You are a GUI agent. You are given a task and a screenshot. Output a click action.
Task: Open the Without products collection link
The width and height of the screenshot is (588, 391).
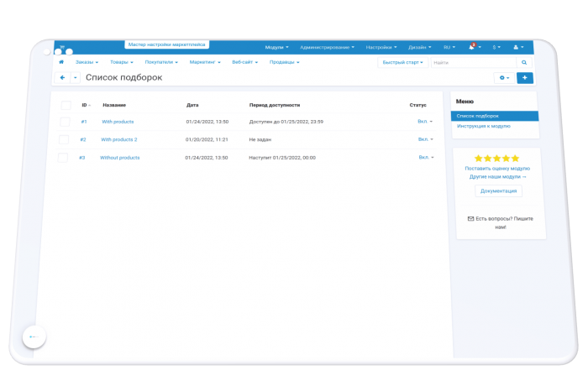tap(119, 158)
